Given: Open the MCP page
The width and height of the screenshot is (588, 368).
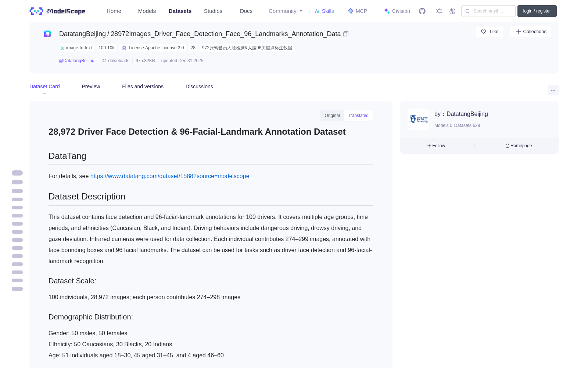Looking at the screenshot, I should 357,11.
